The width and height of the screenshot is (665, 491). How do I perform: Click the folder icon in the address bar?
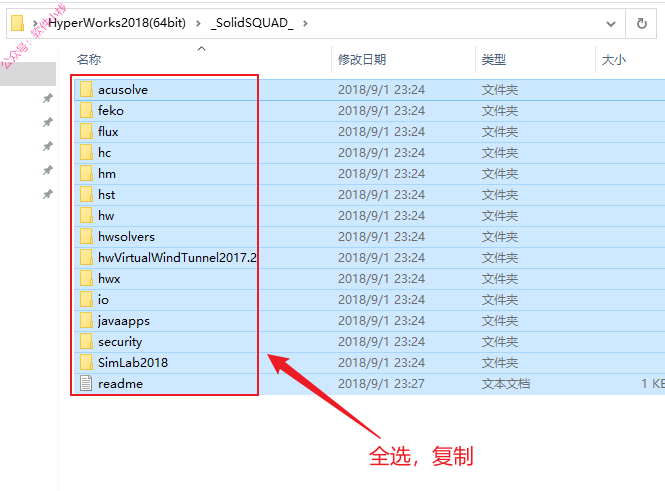coord(17,23)
